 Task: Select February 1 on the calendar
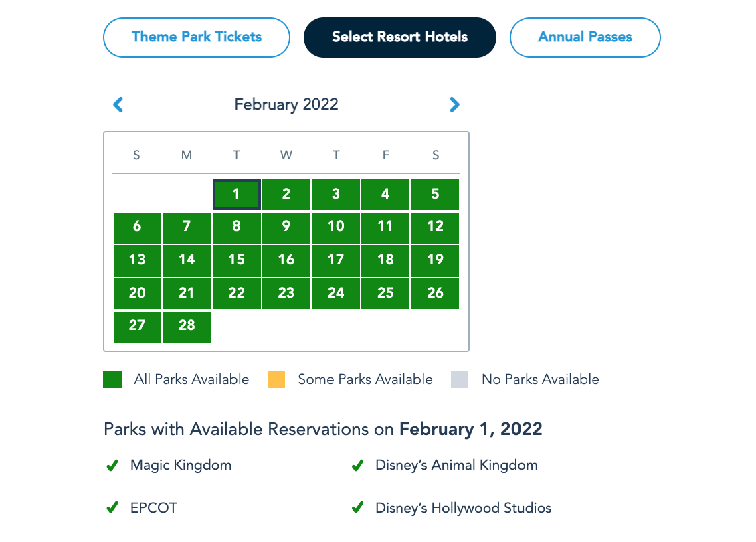(x=236, y=195)
